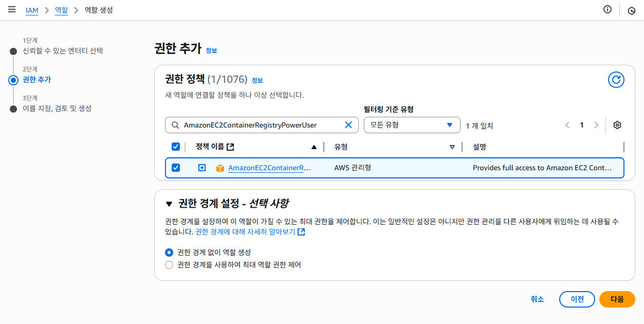The image size is (644, 324).
Task: Go to previous page of policies
Action: click(567, 125)
